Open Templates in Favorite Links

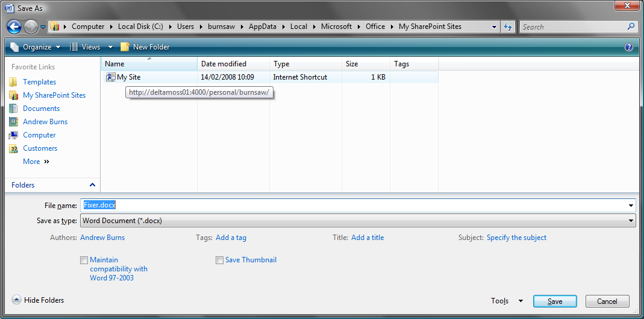point(39,82)
